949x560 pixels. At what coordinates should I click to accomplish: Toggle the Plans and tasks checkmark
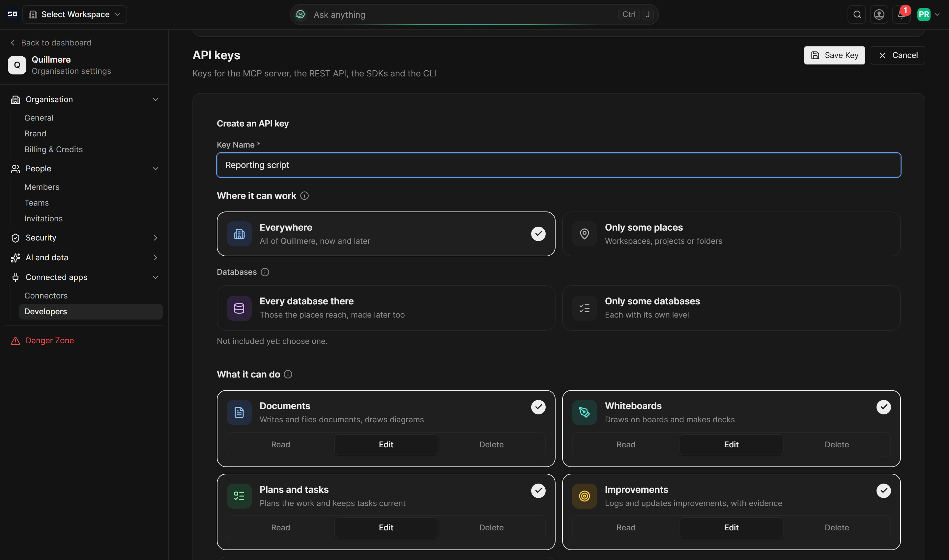(x=538, y=490)
